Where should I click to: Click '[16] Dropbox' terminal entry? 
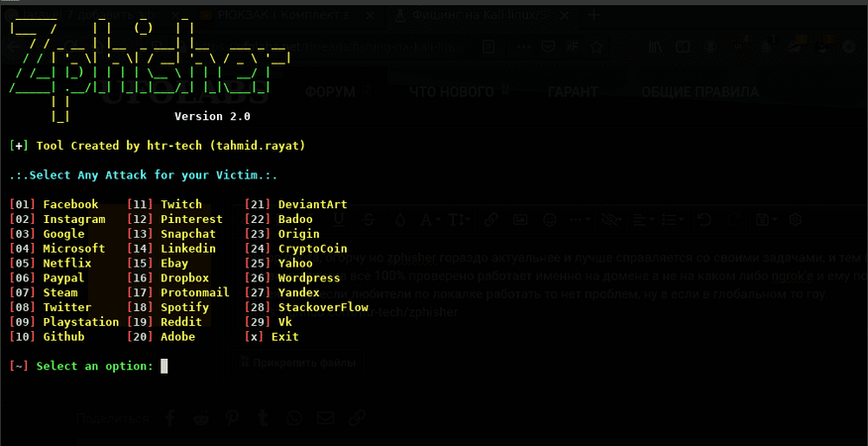coord(168,278)
